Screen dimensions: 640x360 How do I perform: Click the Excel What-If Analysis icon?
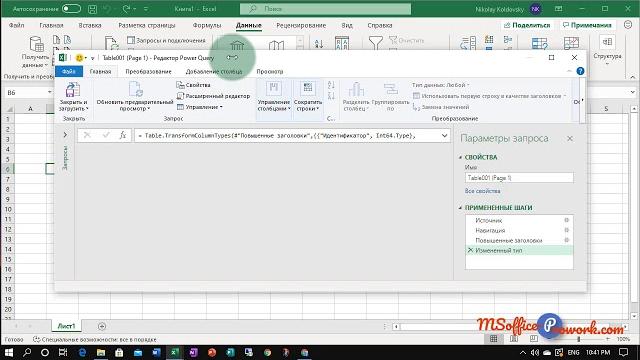click(x=540, y=44)
